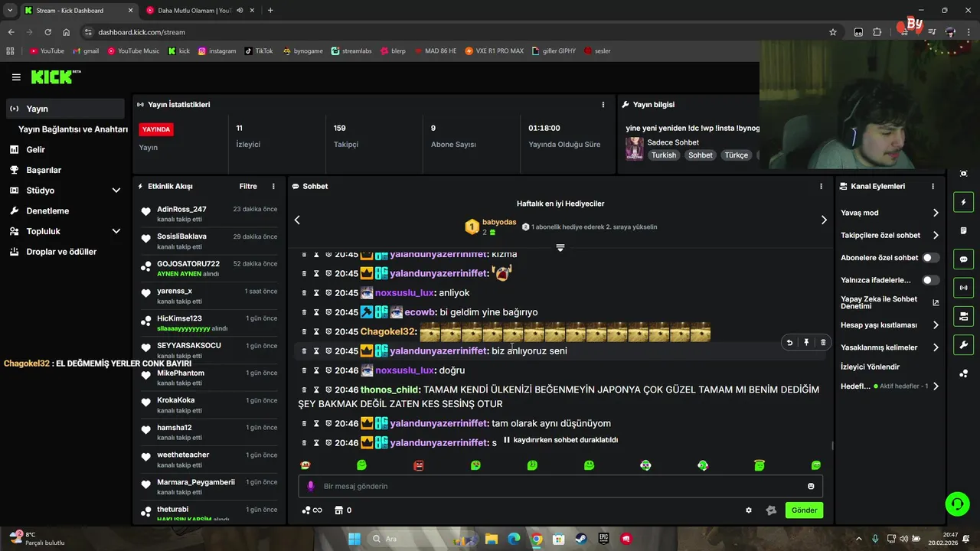Screen dimensions: 980x551
Task: Expand Hedefler active goals arrow
Action: (x=936, y=386)
